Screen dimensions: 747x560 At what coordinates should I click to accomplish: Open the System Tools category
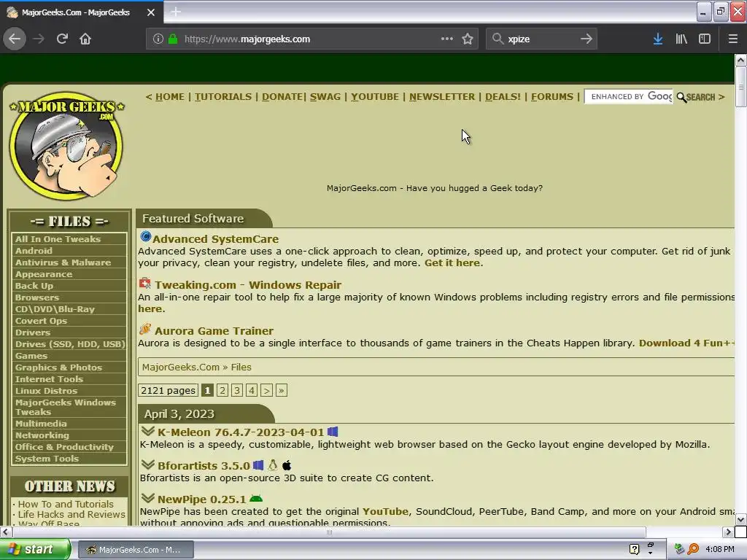(x=47, y=459)
